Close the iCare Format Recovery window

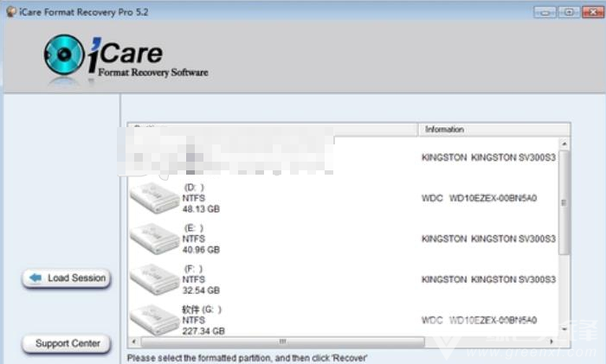click(593, 12)
